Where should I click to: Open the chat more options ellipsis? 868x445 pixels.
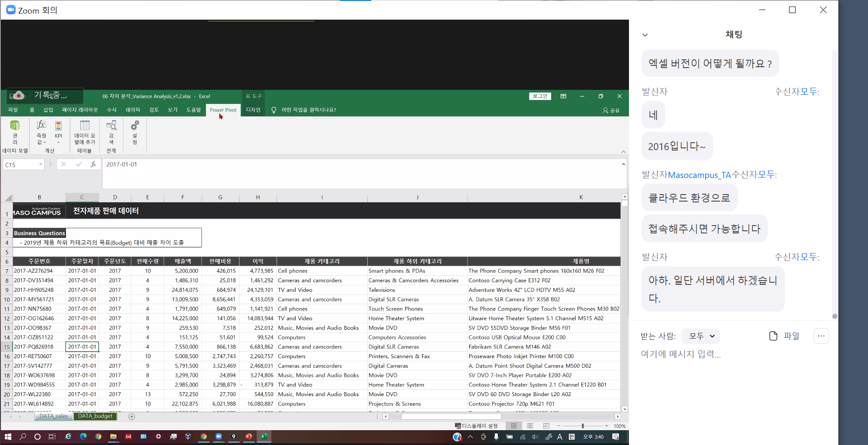tap(821, 336)
